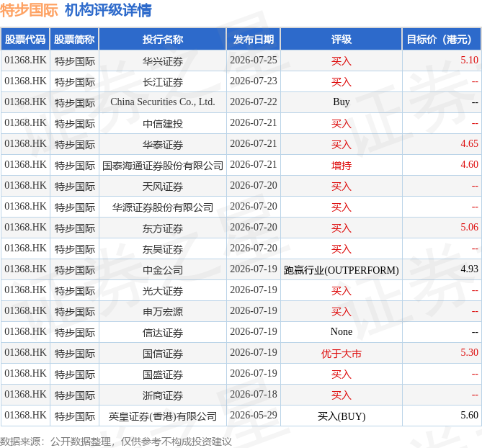Image resolution: width=482 pixels, height=448 pixels.
Task: Click the 跑赢行业(OUTPERFORM) rating
Action: pyautogui.click(x=342, y=270)
